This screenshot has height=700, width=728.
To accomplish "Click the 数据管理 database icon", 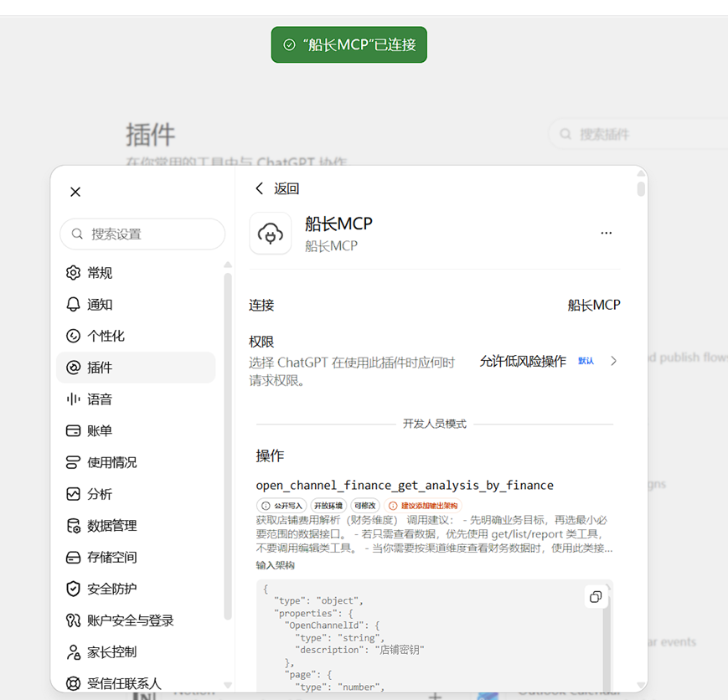I will click(73, 526).
